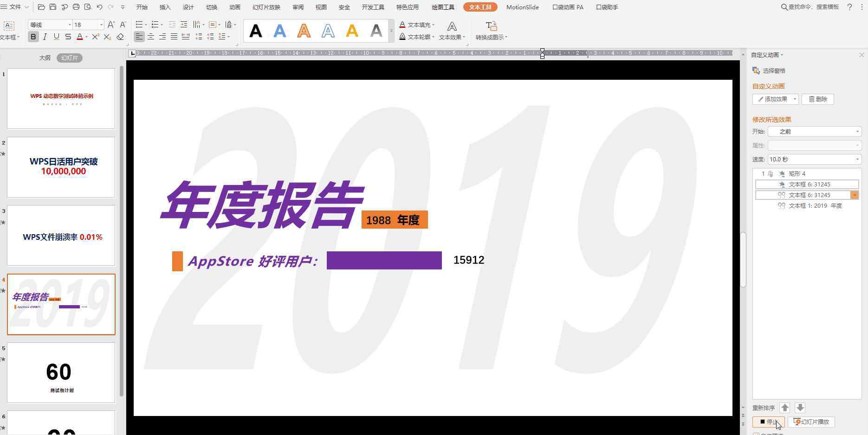The height and width of the screenshot is (435, 868).
Task: Open the 文件 menu
Action: (15, 7)
